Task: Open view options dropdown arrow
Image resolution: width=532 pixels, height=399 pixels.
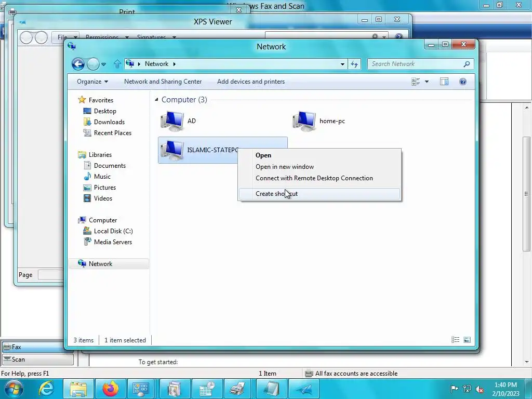Action: (x=427, y=82)
